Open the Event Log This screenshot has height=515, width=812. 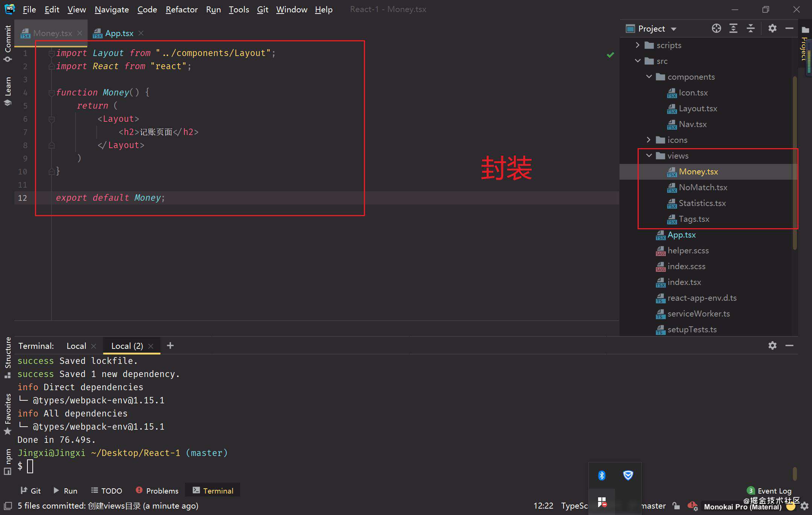769,491
